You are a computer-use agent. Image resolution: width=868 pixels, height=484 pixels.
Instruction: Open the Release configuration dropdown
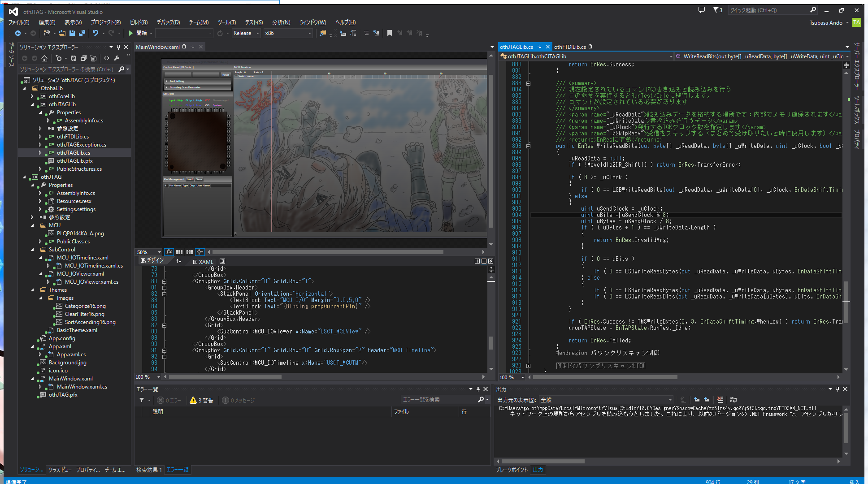click(x=246, y=33)
